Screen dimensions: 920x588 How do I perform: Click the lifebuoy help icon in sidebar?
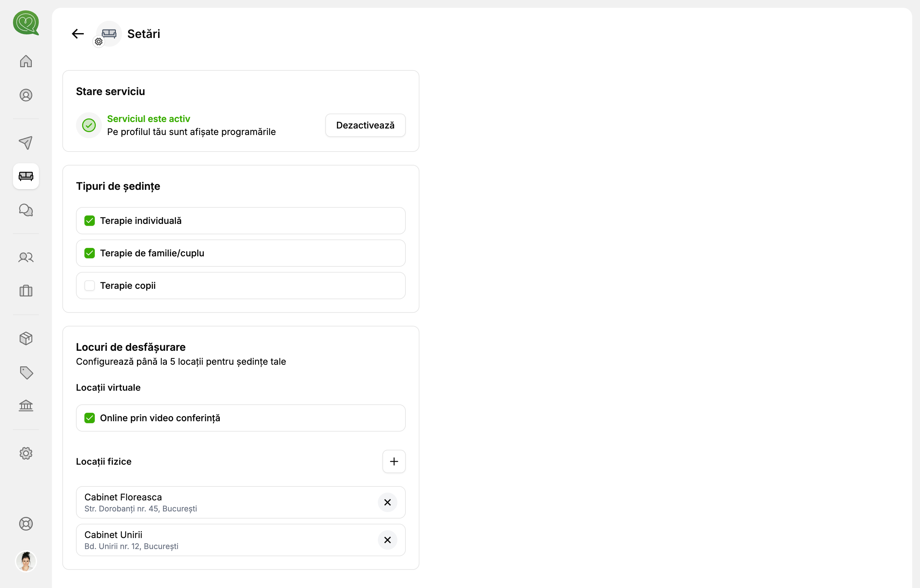point(26,524)
